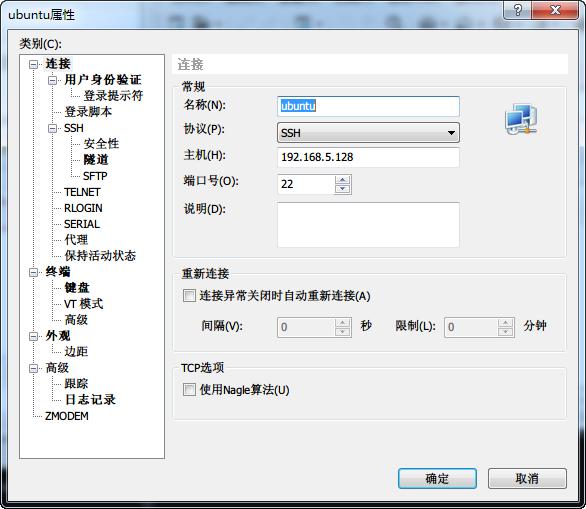
Task: Collapse the 连接 tree node
Action: point(34,64)
